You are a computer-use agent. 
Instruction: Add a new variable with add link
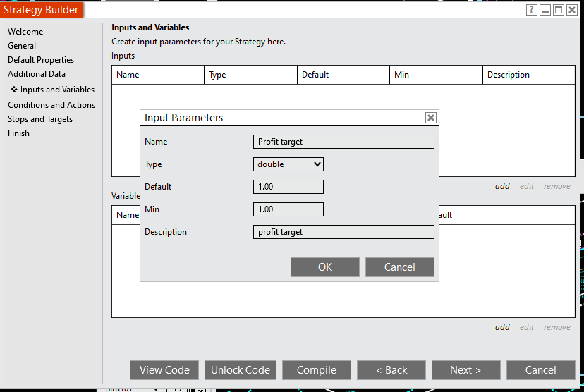[502, 327]
